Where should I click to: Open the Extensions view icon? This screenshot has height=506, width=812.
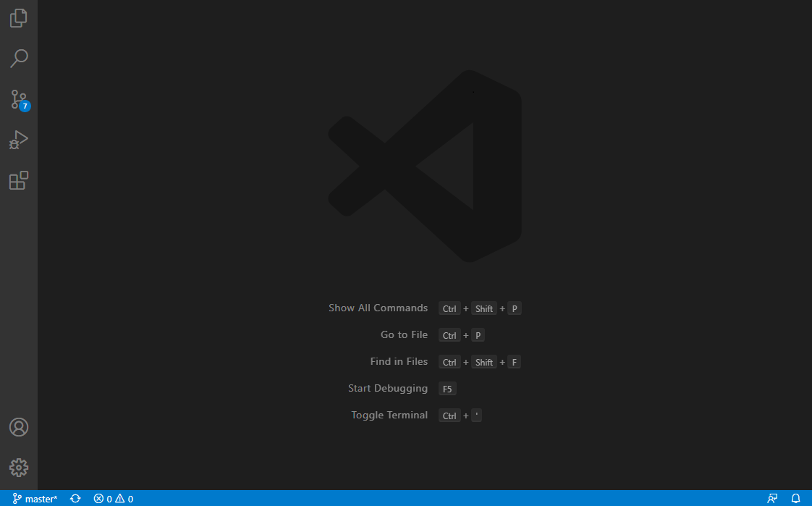19,180
